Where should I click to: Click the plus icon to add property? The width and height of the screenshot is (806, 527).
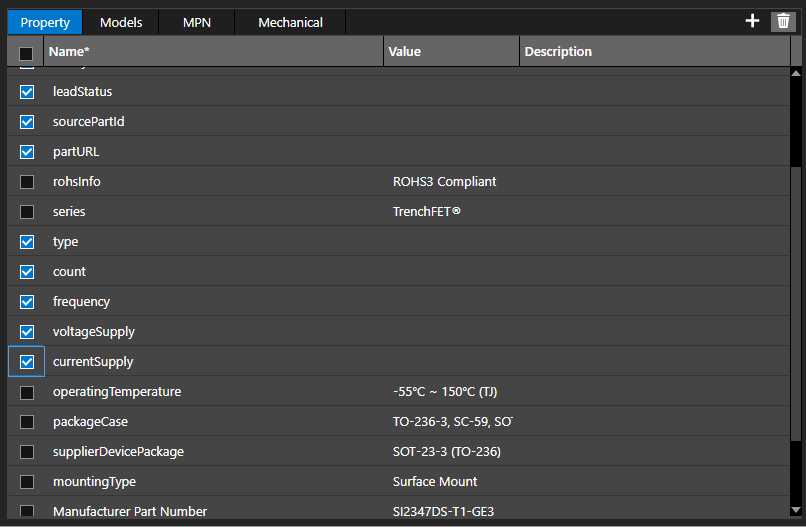(752, 21)
